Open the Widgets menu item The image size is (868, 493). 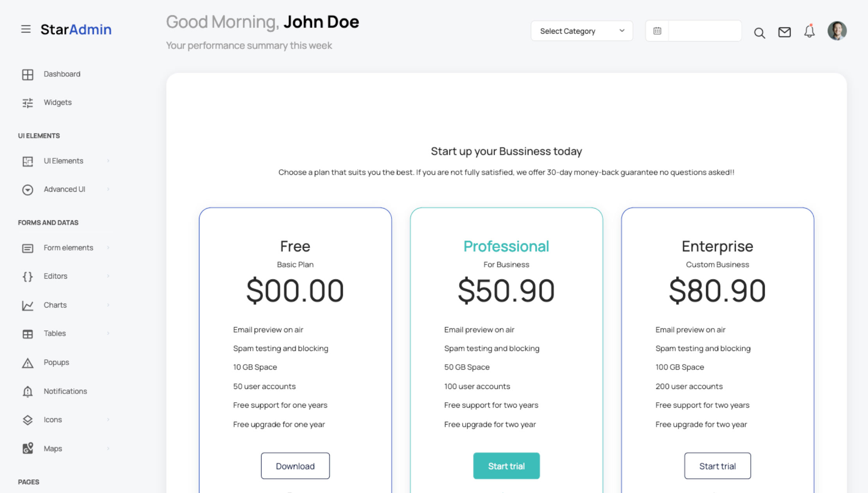(57, 103)
